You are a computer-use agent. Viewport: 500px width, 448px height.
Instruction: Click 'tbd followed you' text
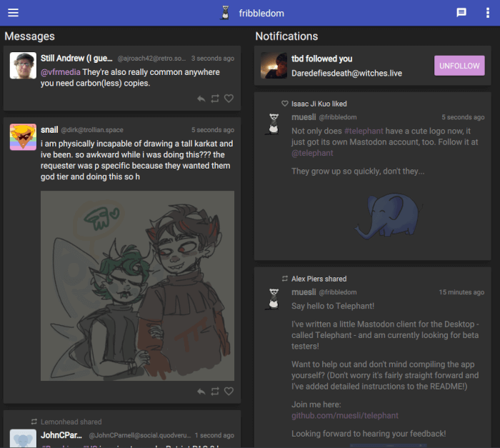(321, 59)
